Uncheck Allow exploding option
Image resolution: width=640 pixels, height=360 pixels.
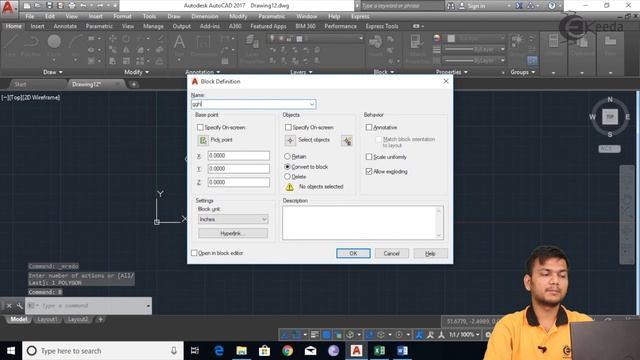369,171
